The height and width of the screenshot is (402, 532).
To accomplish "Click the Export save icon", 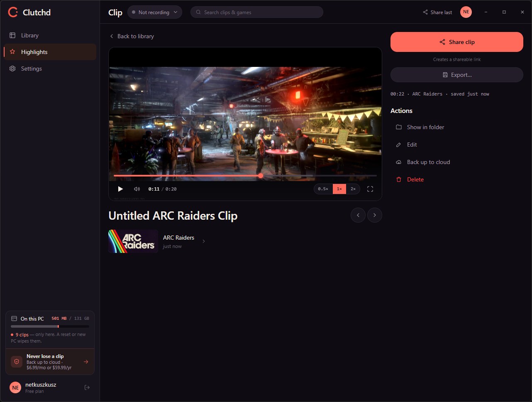I will (445, 75).
